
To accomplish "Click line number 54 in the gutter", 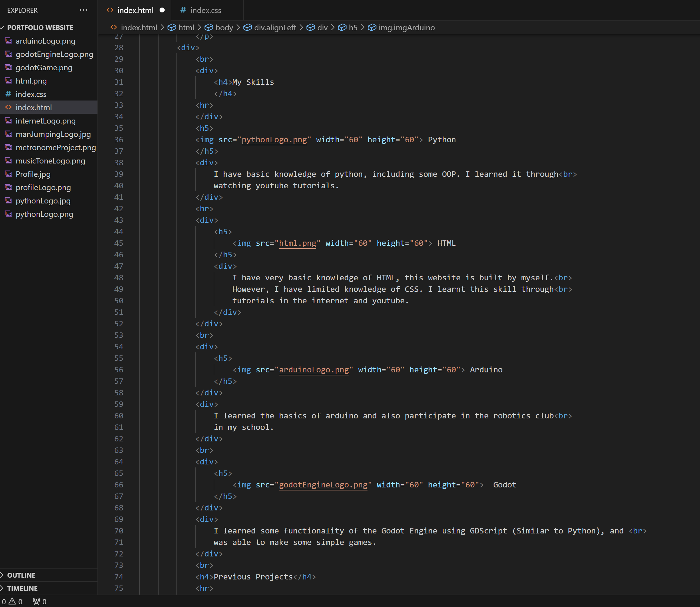I will tap(119, 347).
